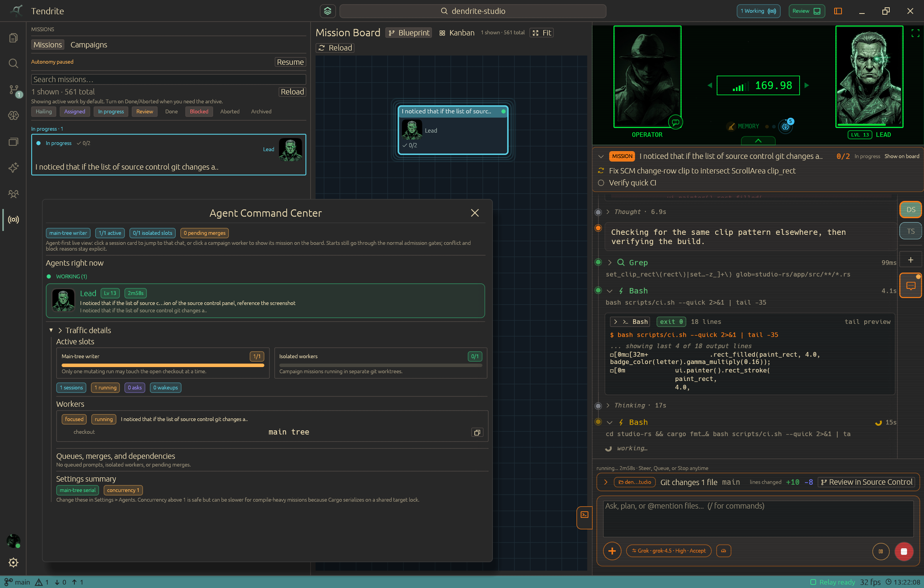Toggle the Archived status filter
The image size is (924, 588).
click(x=261, y=111)
